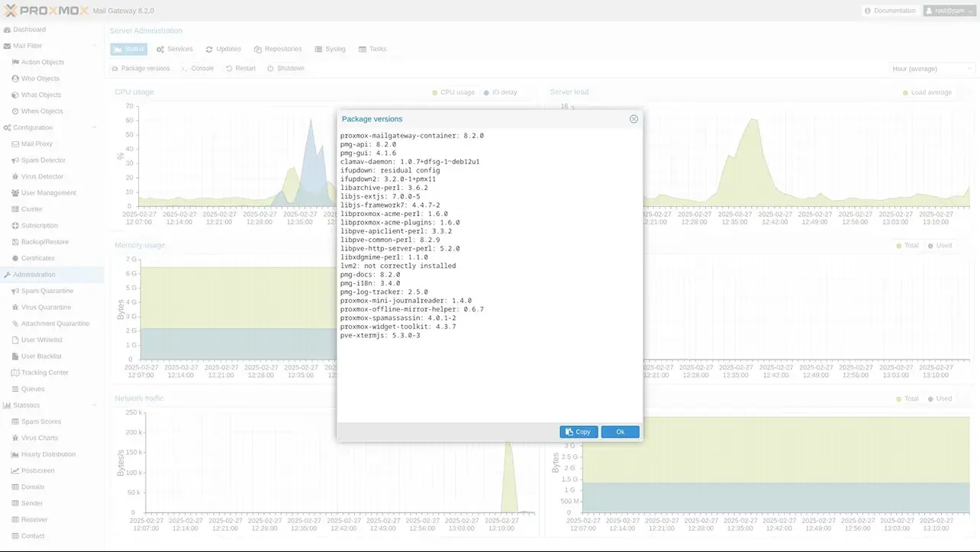Click the Cluster server icon
The image size is (980, 552).
tap(15, 209)
